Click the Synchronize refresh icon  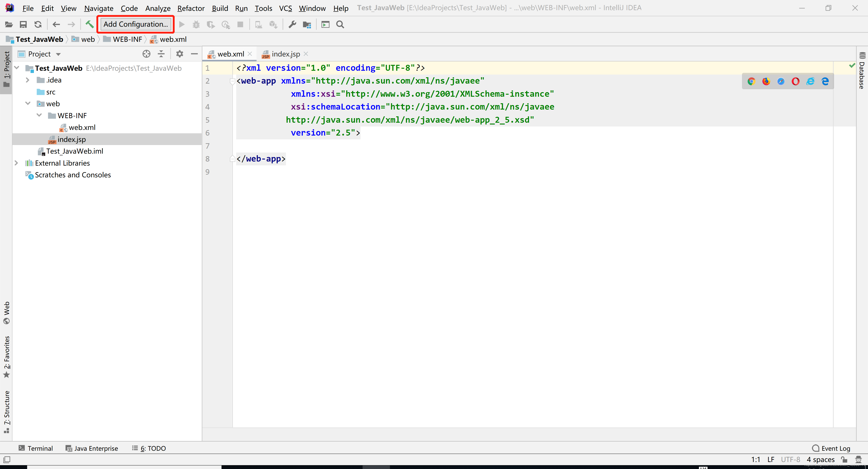click(x=38, y=24)
